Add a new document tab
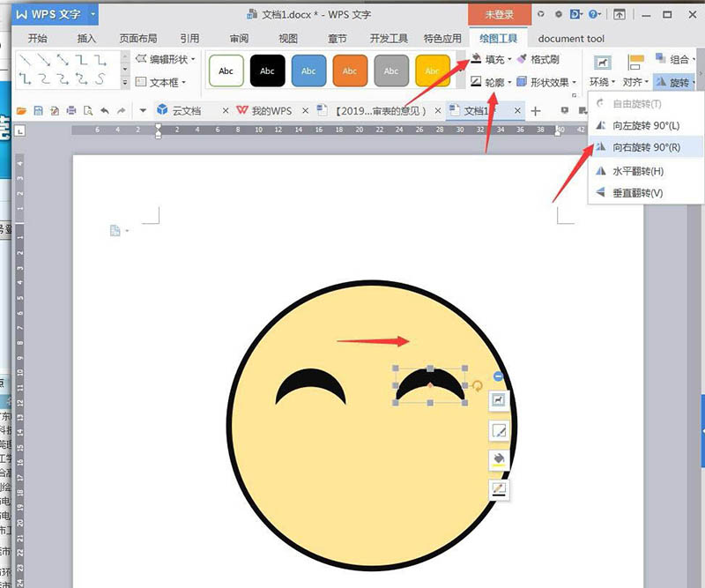The height and width of the screenshot is (588, 705). (536, 111)
